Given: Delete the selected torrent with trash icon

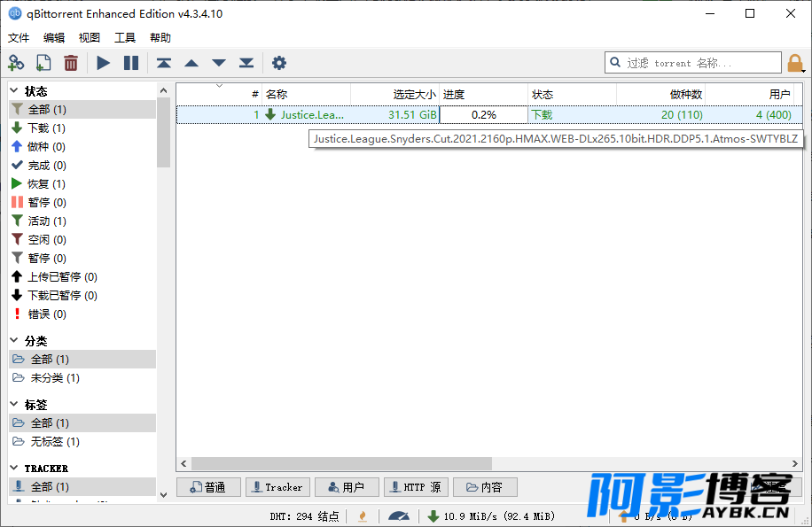Looking at the screenshot, I should point(70,63).
